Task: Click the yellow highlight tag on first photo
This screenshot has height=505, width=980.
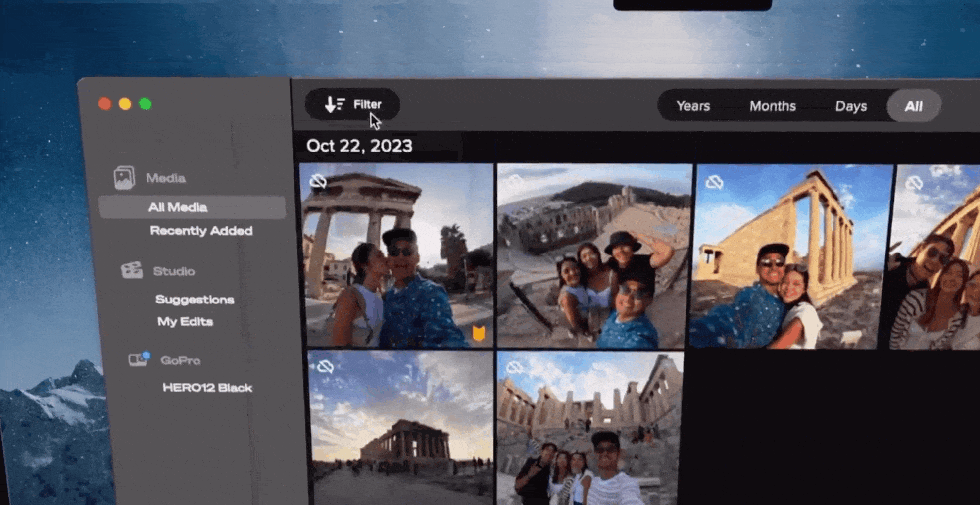Action: point(478,333)
